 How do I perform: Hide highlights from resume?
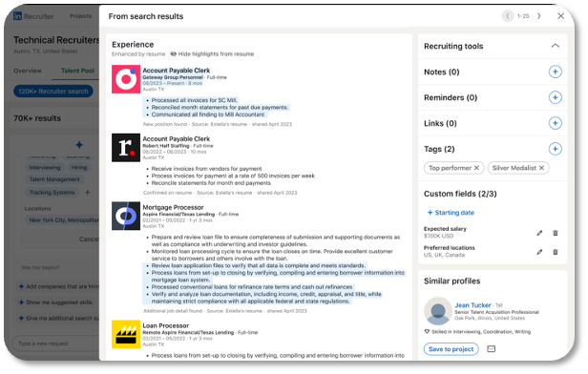[212, 54]
